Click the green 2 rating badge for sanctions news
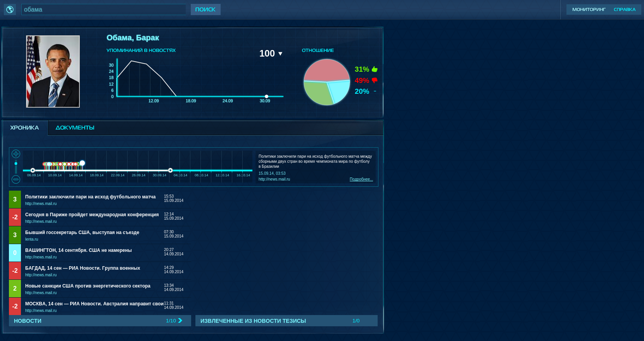The height and width of the screenshot is (341, 644). pyautogui.click(x=15, y=289)
